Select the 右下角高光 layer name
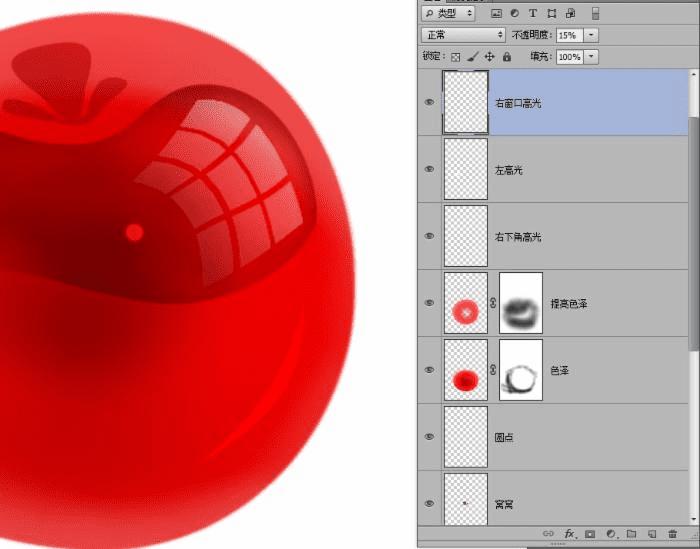Viewport: 700px width, 549px height. pyautogui.click(x=518, y=237)
